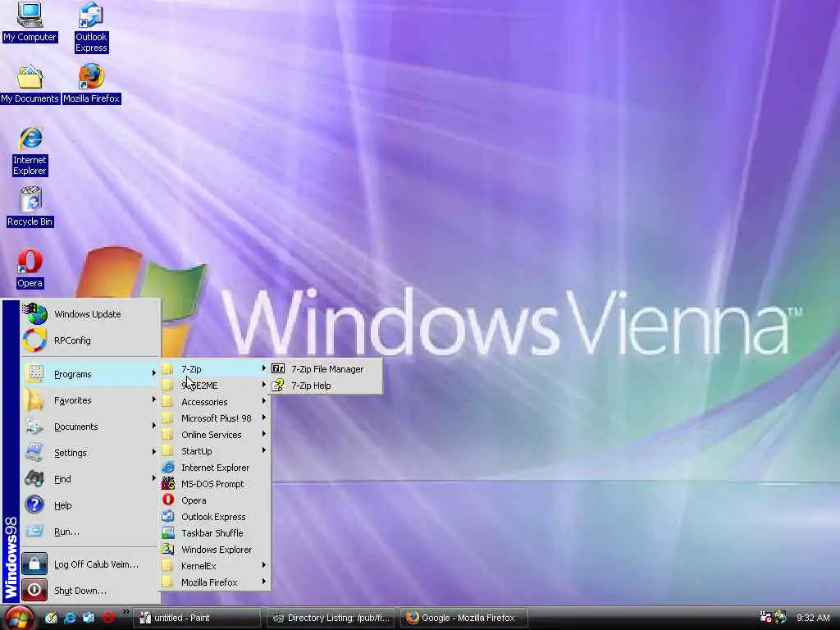Image resolution: width=840 pixels, height=630 pixels.
Task: Expand the Documents submenu
Action: coord(90,427)
